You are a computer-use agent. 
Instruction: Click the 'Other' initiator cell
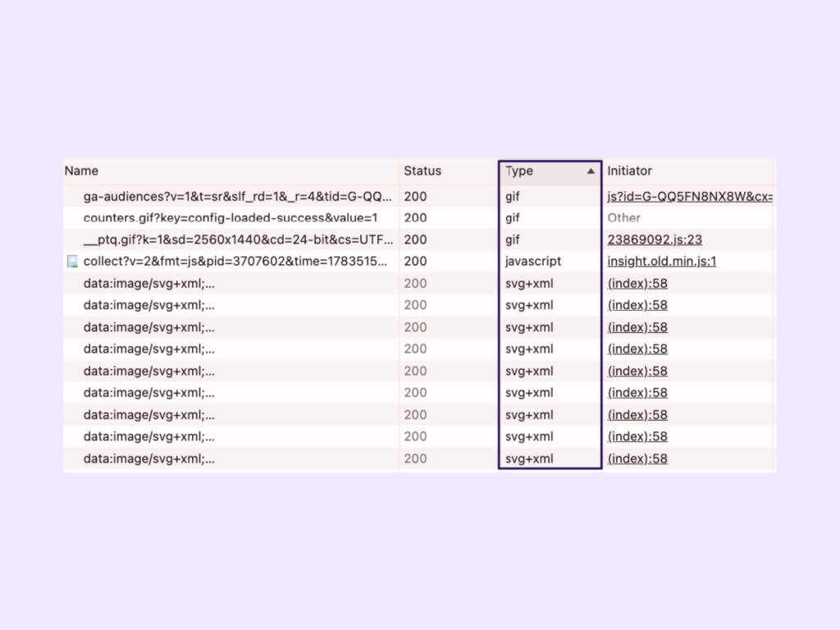(x=623, y=218)
